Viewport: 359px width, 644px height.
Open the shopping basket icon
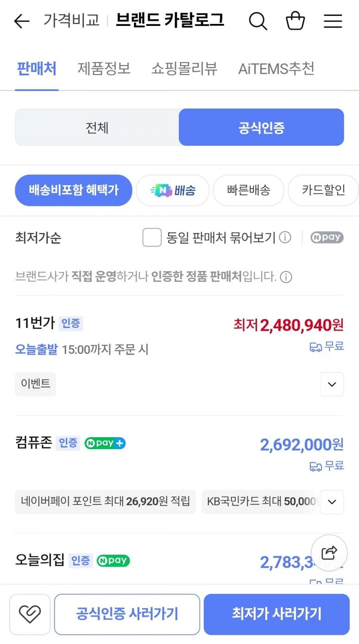(295, 21)
